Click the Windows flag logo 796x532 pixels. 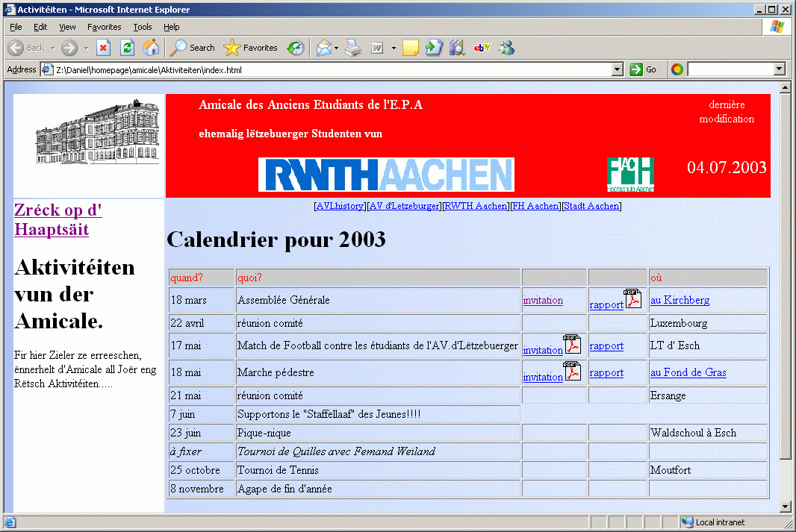click(777, 27)
